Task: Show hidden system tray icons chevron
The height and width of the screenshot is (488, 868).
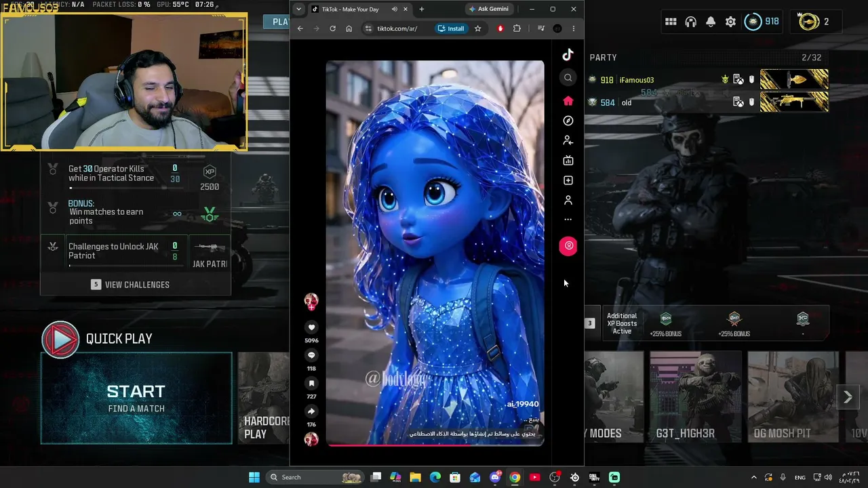Action: point(755,477)
